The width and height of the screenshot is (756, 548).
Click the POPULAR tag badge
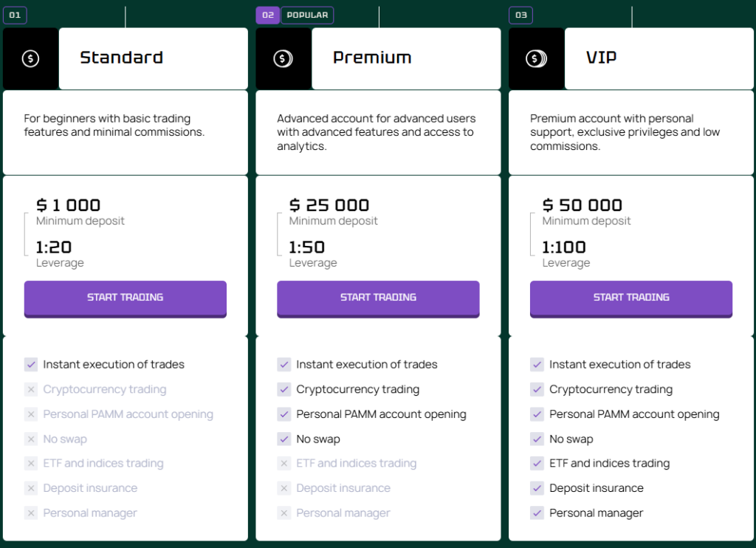[307, 15]
